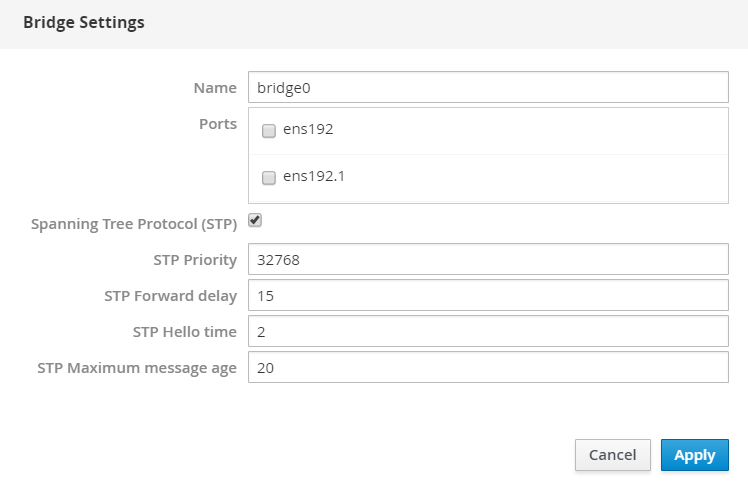748x489 pixels.
Task: Click into the bridge0 Name field
Action: click(x=487, y=87)
